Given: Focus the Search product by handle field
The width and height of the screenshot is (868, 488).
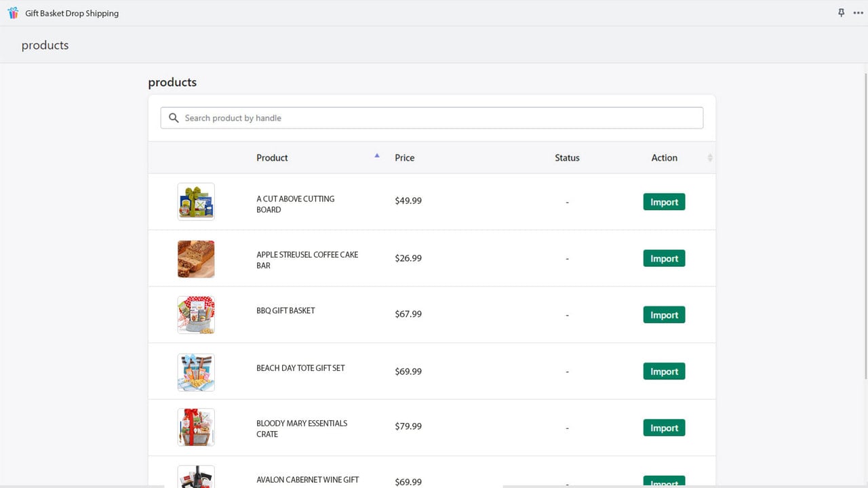Looking at the screenshot, I should click(432, 118).
